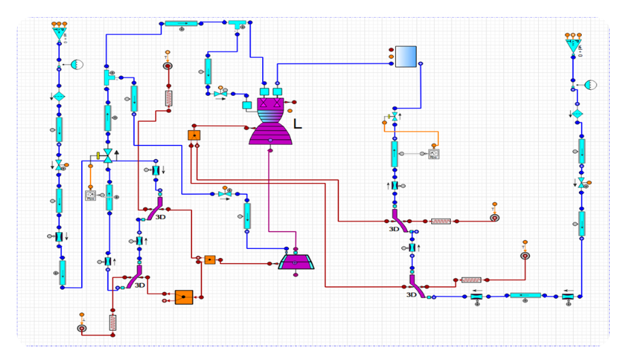Select the magenta rocket engine nozzle labeled L
Image resolution: width=626 pixels, height=364 pixels.
click(x=270, y=121)
